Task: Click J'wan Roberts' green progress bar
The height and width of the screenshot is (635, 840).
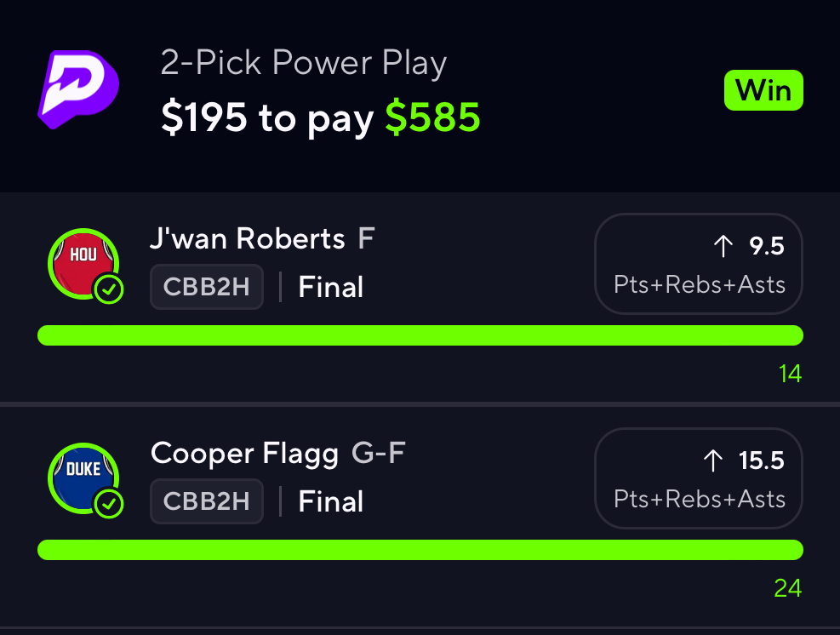Action: (x=420, y=335)
